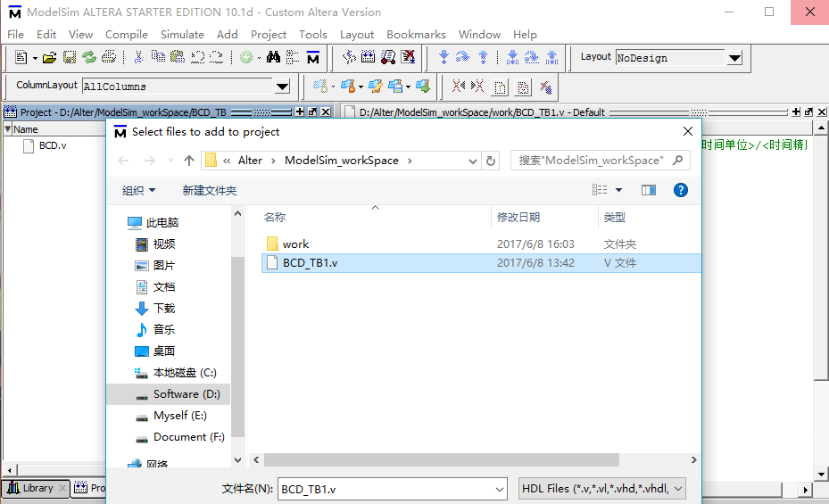829x504 pixels.
Task: Click the blue help question mark icon
Action: 681,190
